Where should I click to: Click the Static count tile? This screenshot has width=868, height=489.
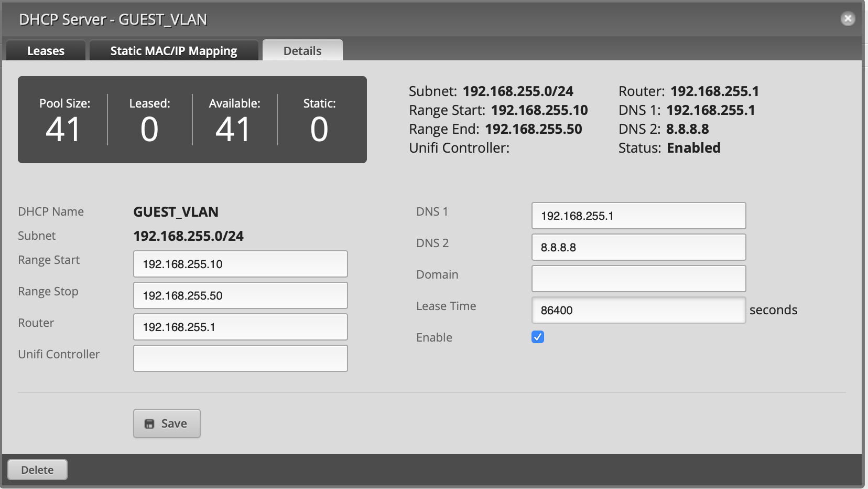(x=319, y=120)
